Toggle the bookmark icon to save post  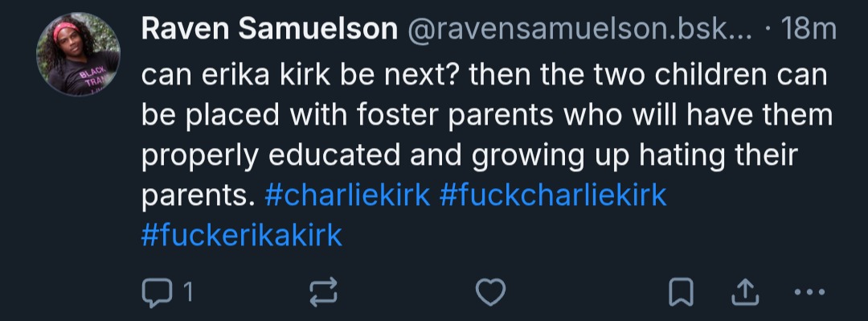pos(681,292)
